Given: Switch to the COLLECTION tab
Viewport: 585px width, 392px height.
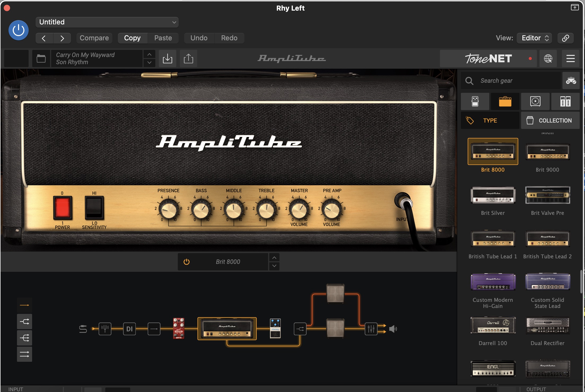Looking at the screenshot, I should tap(550, 120).
